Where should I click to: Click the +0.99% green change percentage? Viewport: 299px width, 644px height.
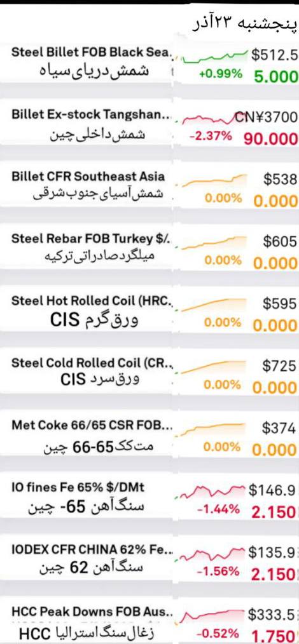[221, 74]
